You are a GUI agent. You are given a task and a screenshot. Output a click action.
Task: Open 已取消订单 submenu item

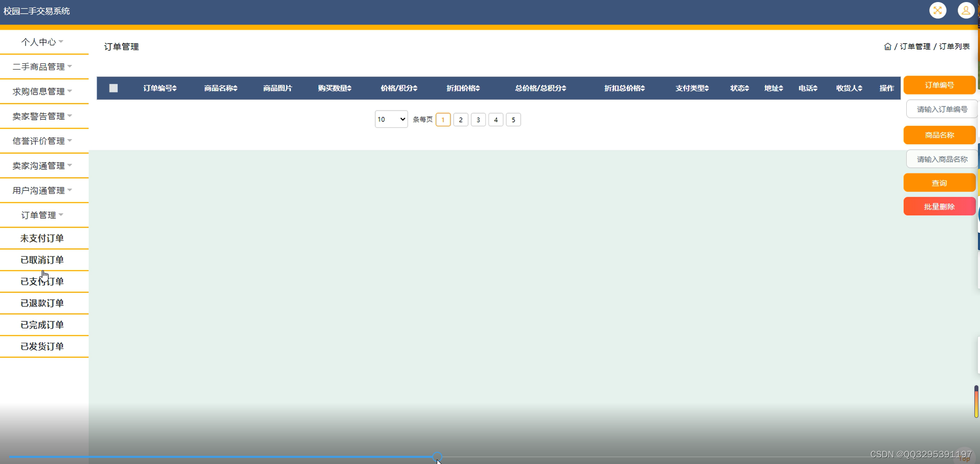(44, 260)
